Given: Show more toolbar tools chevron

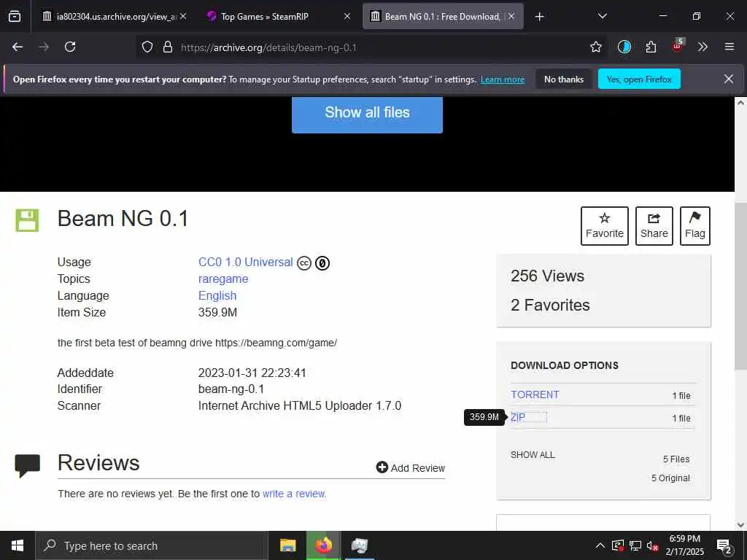Looking at the screenshot, I should 703,47.
